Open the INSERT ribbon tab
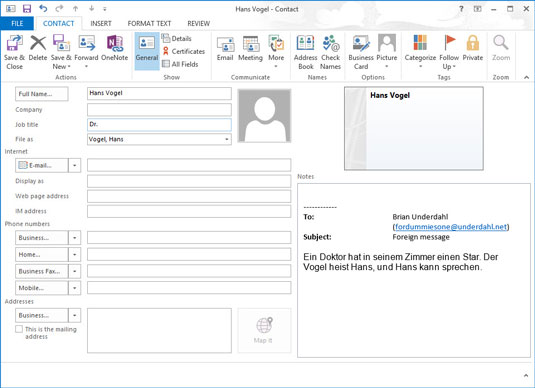Image resolution: width=535 pixels, height=388 pixels. click(x=101, y=23)
